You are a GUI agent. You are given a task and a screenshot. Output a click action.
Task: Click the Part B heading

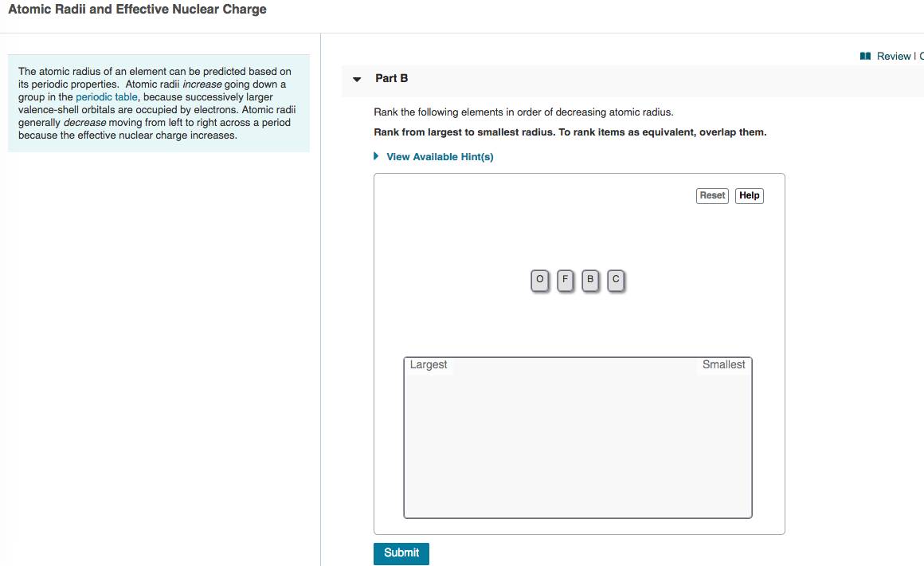pos(392,78)
